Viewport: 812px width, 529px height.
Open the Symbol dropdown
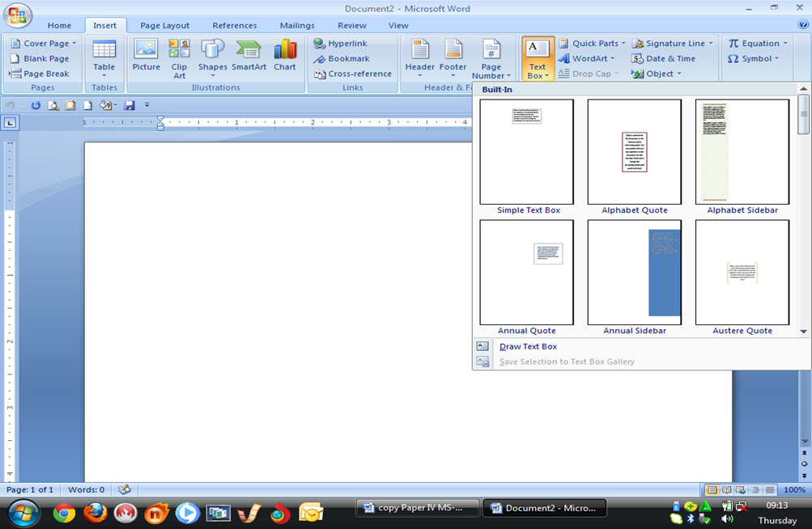pyautogui.click(x=754, y=58)
